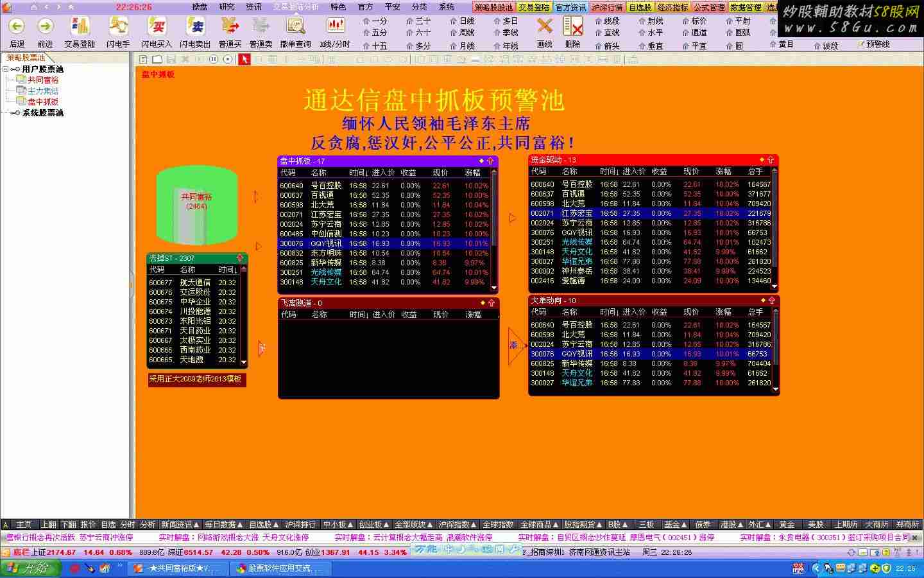Viewport: 924px width, 578px height.
Task: Click the new document icon in canvas toolbar
Action: point(143,59)
